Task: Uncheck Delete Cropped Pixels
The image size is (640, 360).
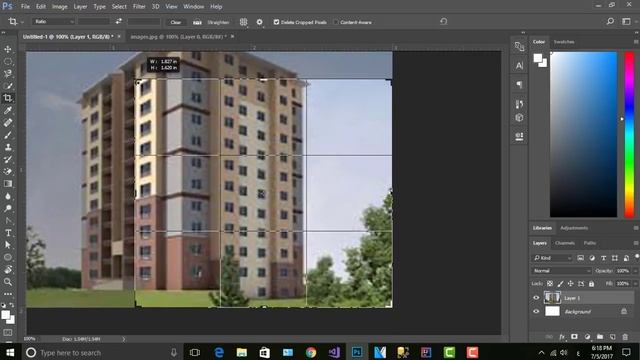Action: (x=276, y=22)
